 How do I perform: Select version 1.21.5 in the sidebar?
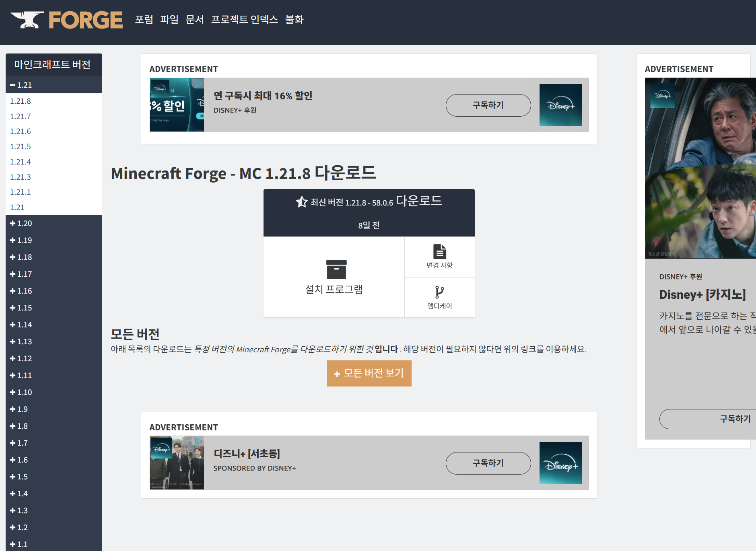(x=21, y=146)
